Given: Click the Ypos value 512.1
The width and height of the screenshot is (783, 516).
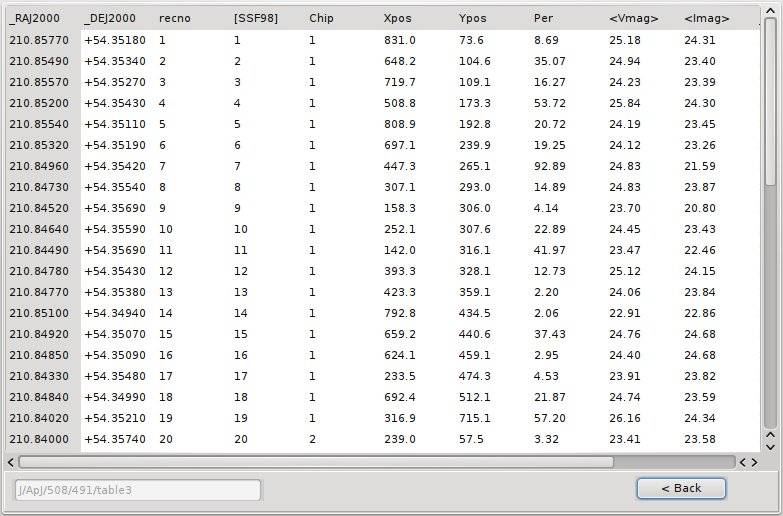Looking at the screenshot, I should tap(474, 397).
